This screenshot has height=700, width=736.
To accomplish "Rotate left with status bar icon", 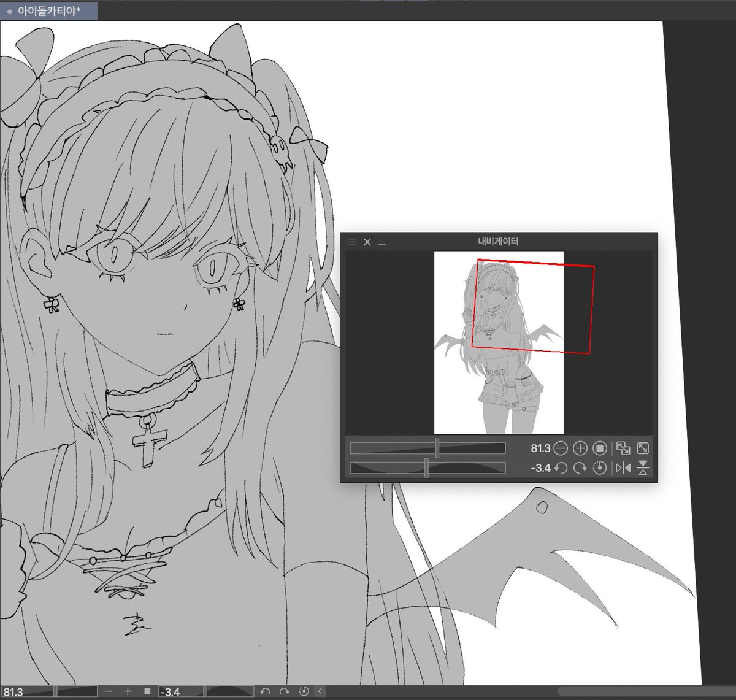I will tap(265, 691).
